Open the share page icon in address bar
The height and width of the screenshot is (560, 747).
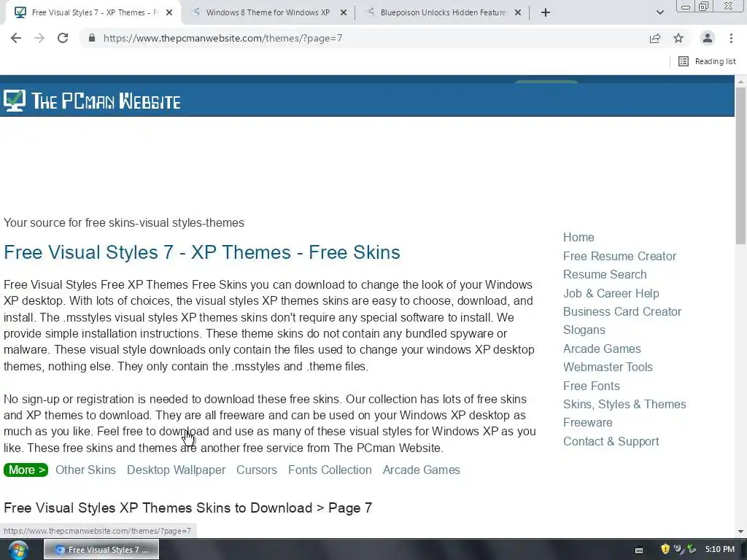(x=655, y=38)
